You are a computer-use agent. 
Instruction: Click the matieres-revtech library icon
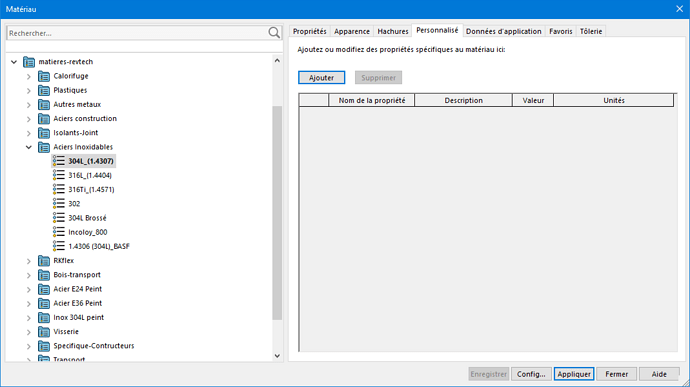point(29,62)
